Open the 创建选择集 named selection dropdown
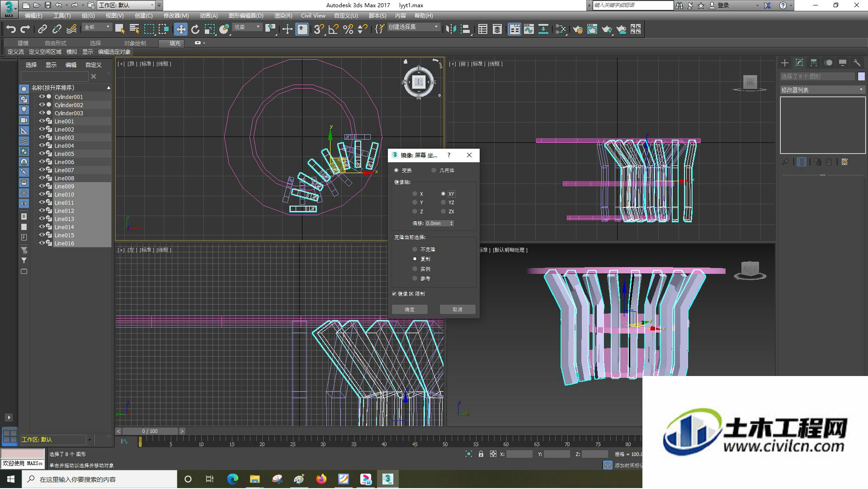This screenshot has height=489, width=868. tap(414, 27)
